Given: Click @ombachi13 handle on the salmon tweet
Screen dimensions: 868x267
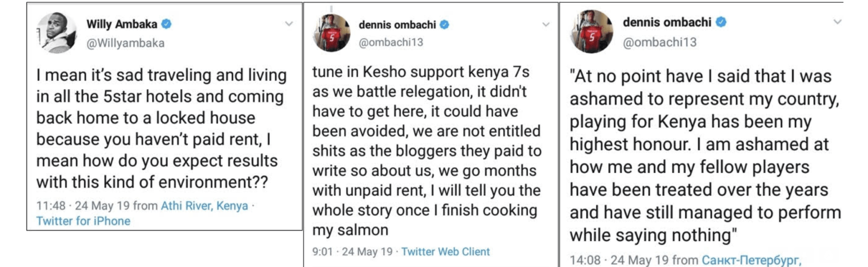Looking at the screenshot, I should (x=391, y=42).
